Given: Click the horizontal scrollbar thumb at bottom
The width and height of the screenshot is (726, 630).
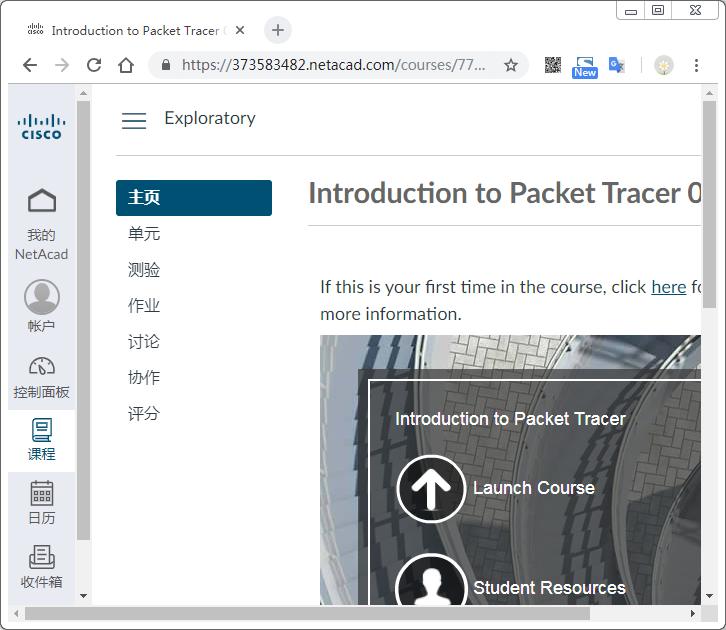Looking at the screenshot, I should click(x=307, y=613).
